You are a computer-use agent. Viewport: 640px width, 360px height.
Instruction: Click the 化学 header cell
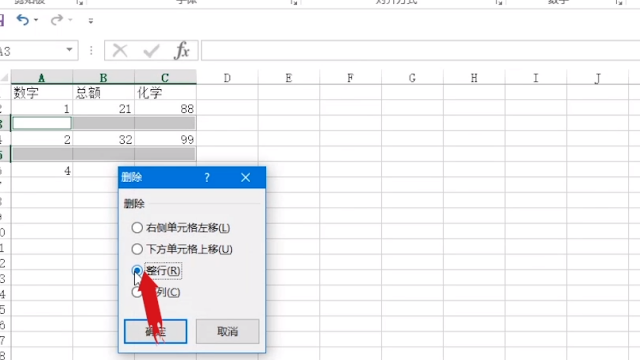pyautogui.click(x=165, y=93)
